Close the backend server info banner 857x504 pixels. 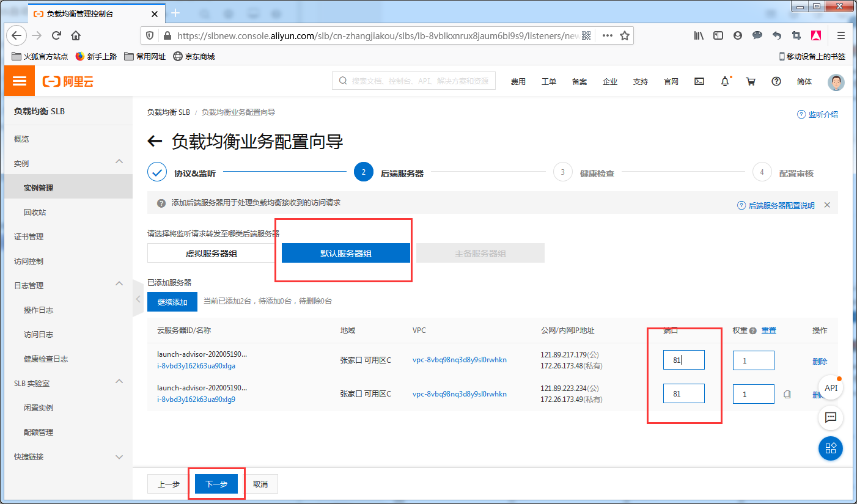pos(827,205)
